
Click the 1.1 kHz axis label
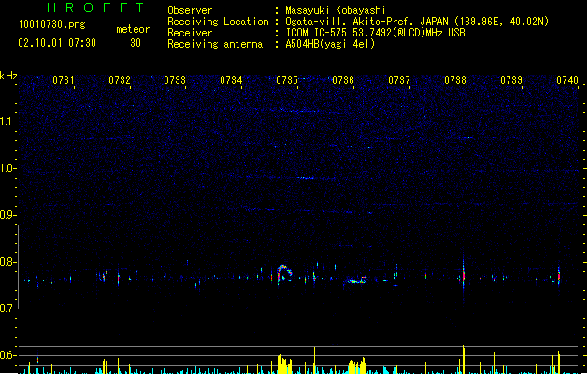click(7, 122)
